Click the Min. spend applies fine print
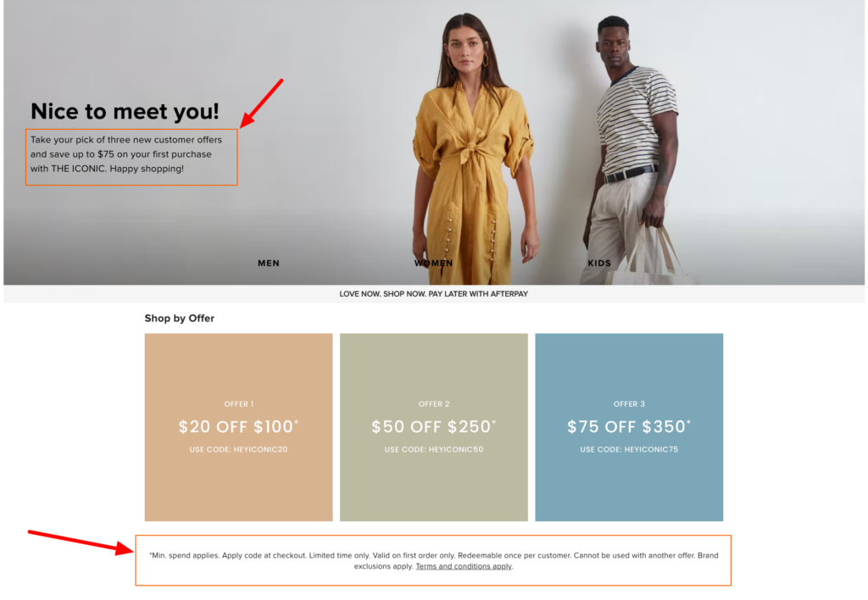 pos(433,561)
